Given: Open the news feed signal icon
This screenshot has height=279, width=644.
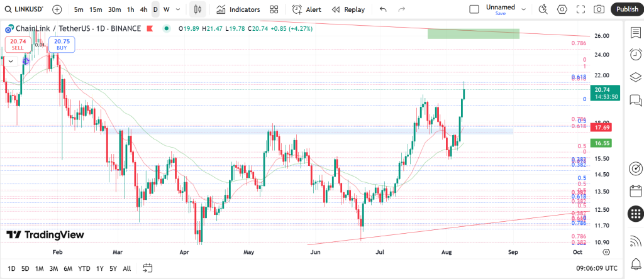Looking at the screenshot, I should (x=635, y=241).
